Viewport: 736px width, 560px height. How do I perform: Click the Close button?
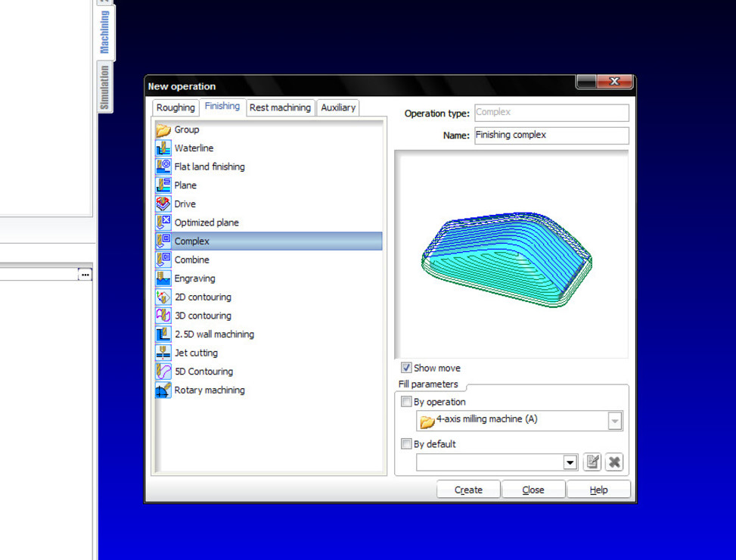(x=533, y=490)
